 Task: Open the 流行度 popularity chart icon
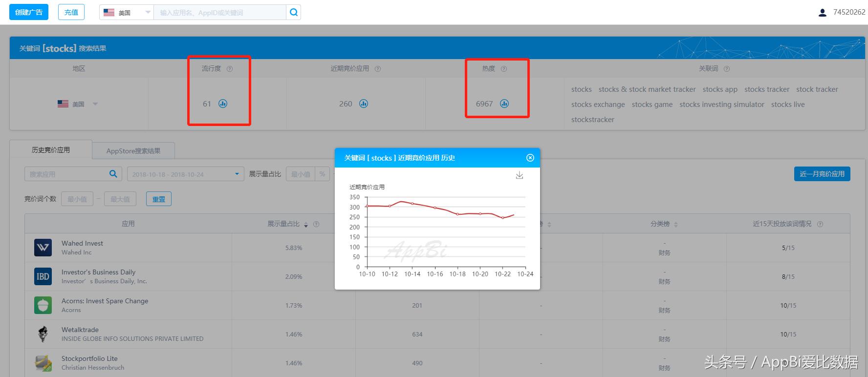click(x=223, y=104)
